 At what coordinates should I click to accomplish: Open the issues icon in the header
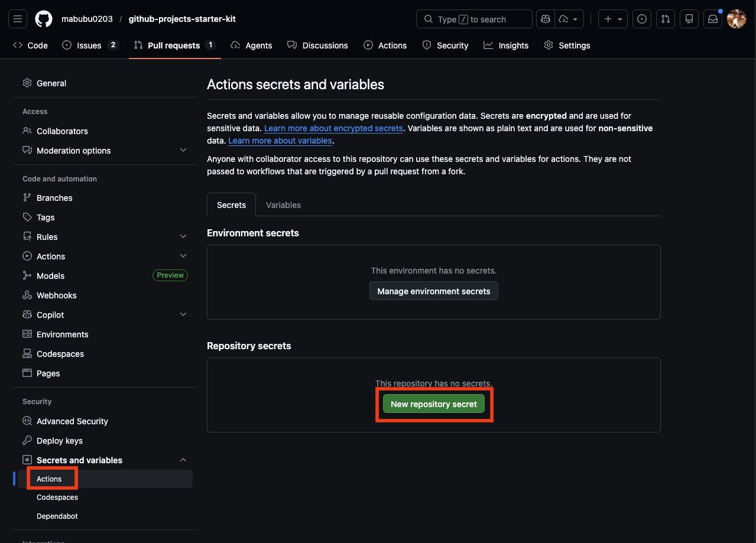[x=642, y=19]
